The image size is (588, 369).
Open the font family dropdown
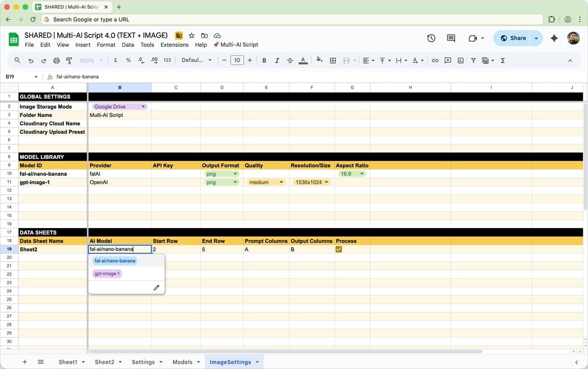click(197, 60)
